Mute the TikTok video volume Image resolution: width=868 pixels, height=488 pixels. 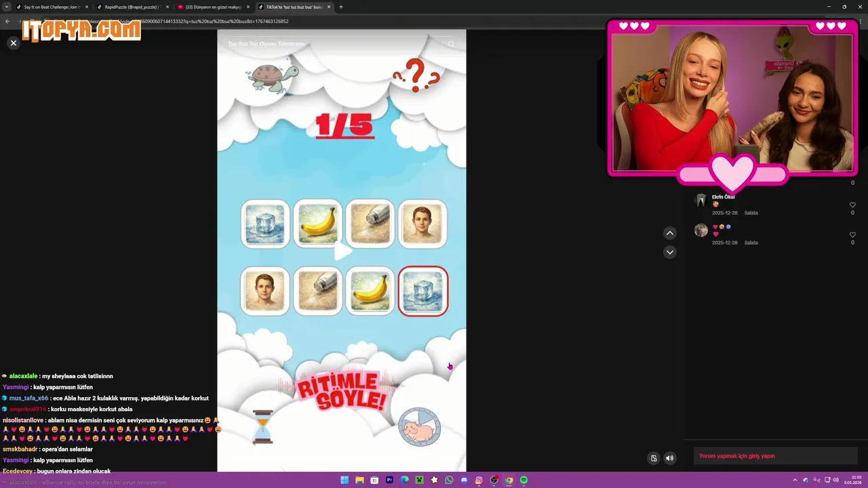pyautogui.click(x=669, y=458)
